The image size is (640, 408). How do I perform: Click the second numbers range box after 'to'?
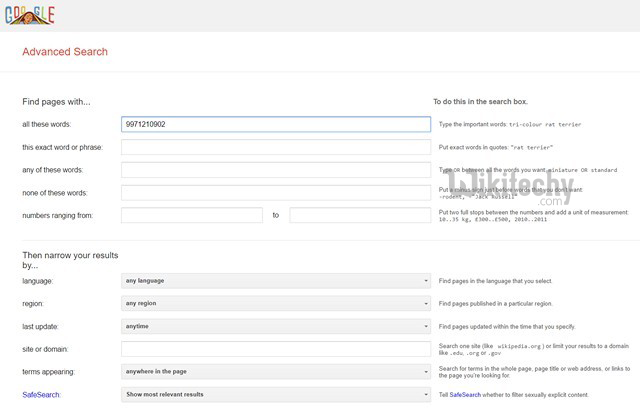(x=360, y=215)
